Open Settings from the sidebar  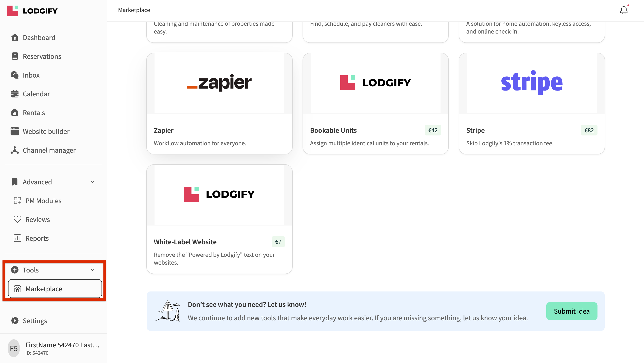point(35,321)
